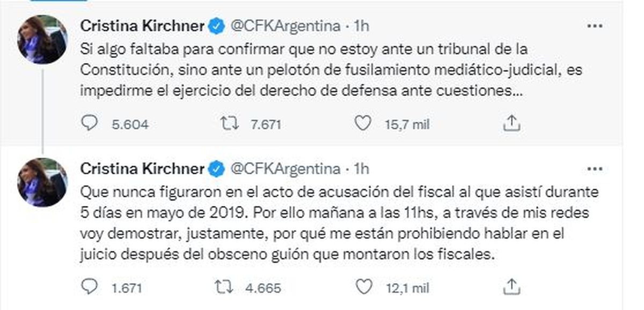
Task: Click profile avatar on the first tweet
Action: pyautogui.click(x=42, y=39)
